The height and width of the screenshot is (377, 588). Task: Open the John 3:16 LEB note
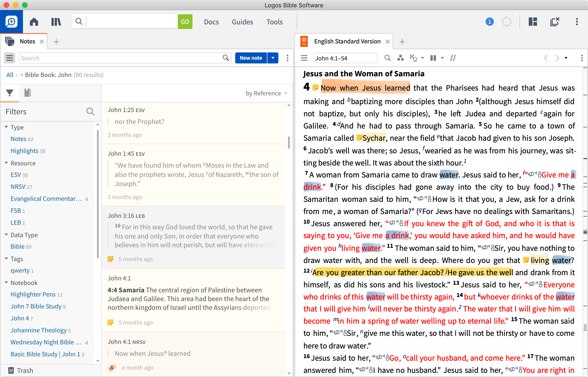[x=193, y=237]
